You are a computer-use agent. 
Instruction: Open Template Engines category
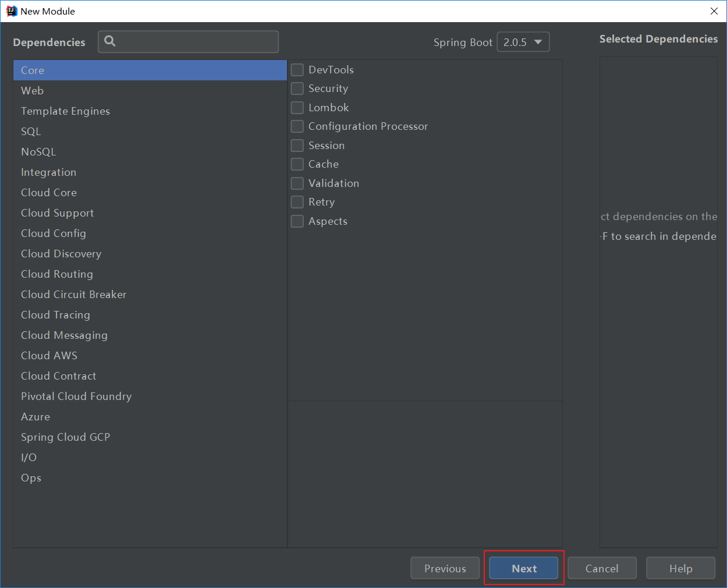150,111
